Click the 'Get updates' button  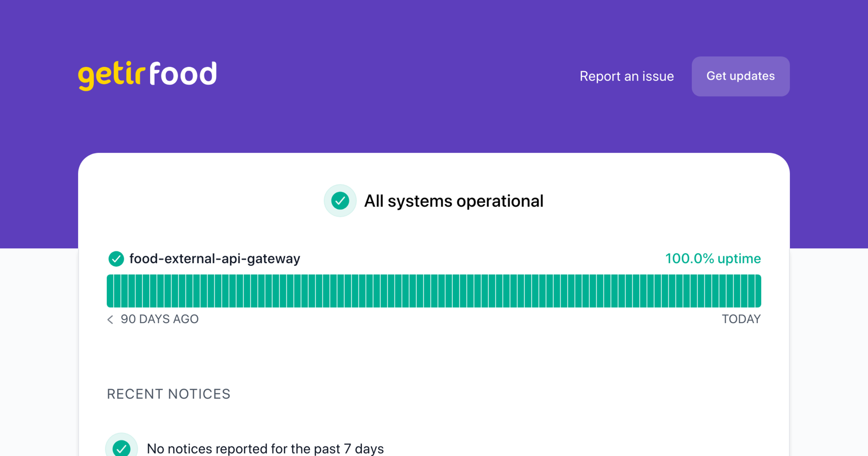tap(740, 76)
